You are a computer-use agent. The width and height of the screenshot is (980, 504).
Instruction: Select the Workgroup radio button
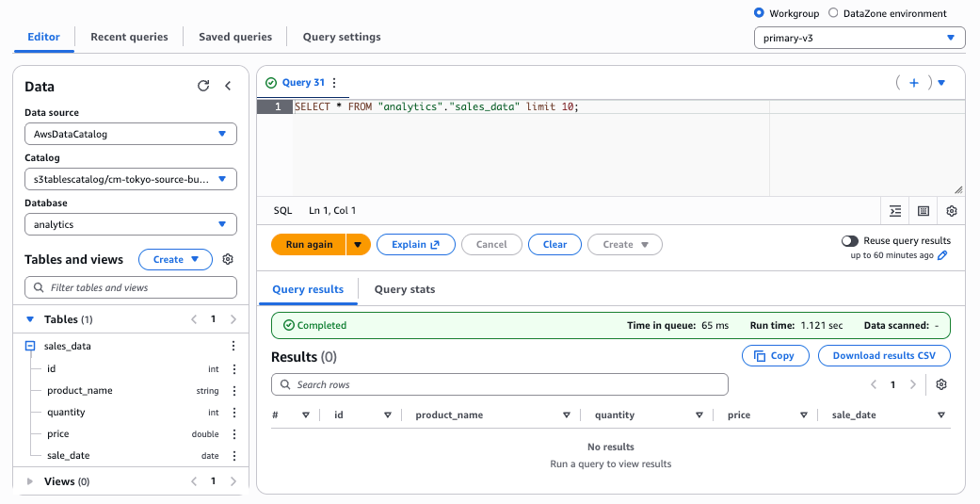click(760, 13)
